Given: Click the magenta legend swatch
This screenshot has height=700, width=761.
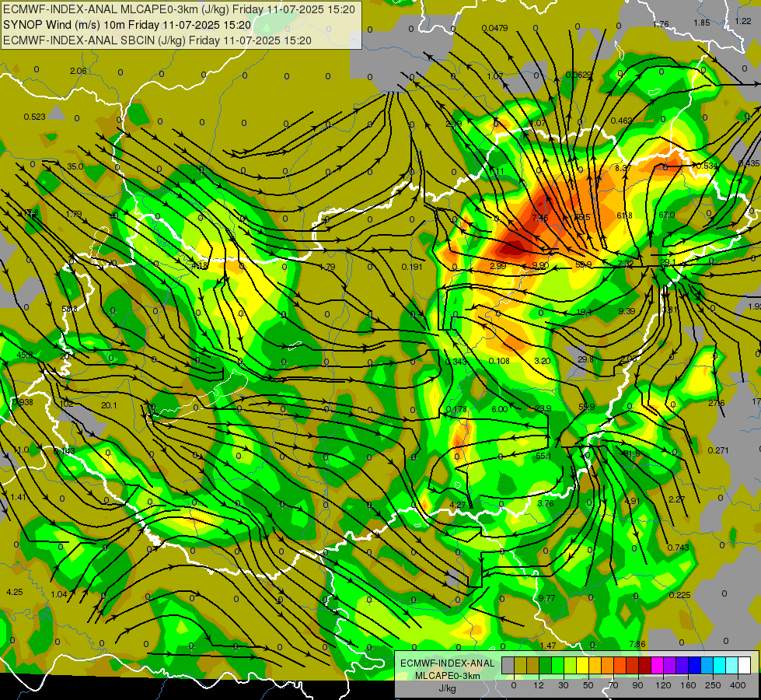Looking at the screenshot, I should 658,665.
